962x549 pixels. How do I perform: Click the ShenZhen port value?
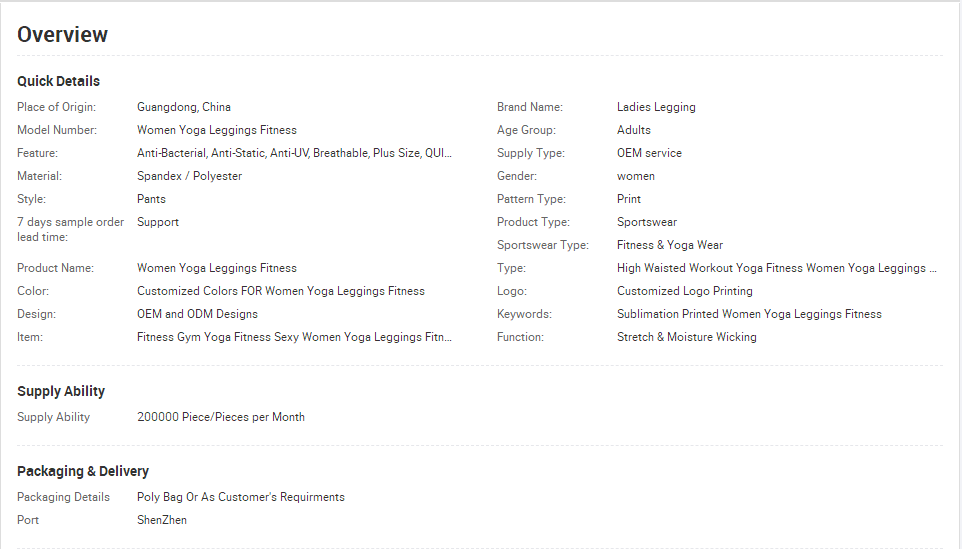point(162,520)
